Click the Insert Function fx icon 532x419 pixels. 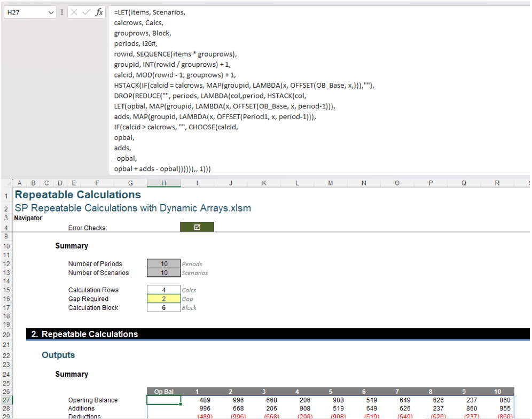pos(99,12)
